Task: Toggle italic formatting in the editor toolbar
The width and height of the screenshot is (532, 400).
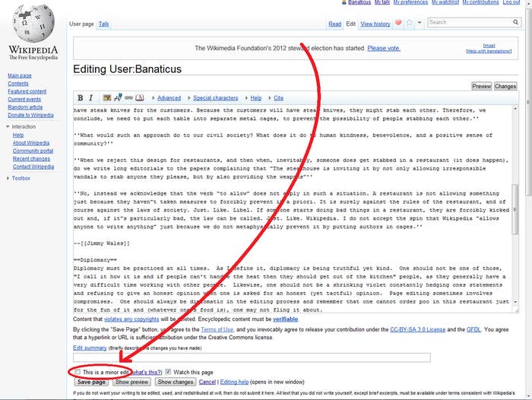Action: tap(90, 98)
